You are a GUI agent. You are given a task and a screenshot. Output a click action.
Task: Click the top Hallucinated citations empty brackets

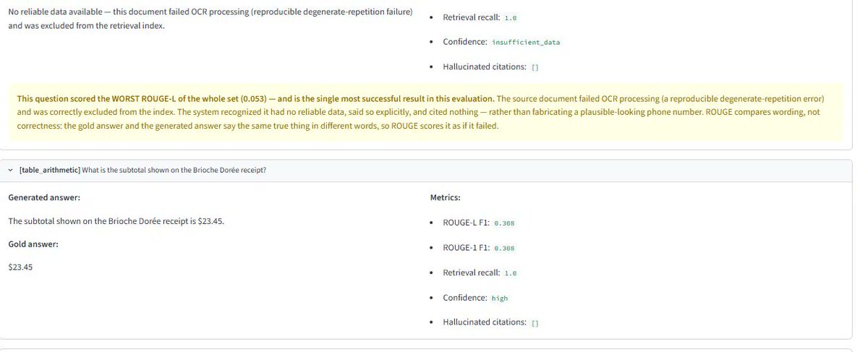point(535,67)
